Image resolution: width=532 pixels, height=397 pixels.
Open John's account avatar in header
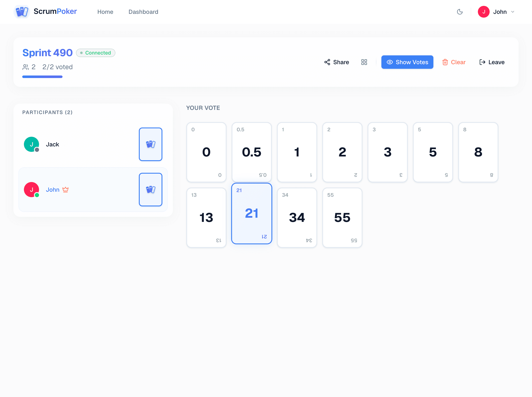pos(484,12)
